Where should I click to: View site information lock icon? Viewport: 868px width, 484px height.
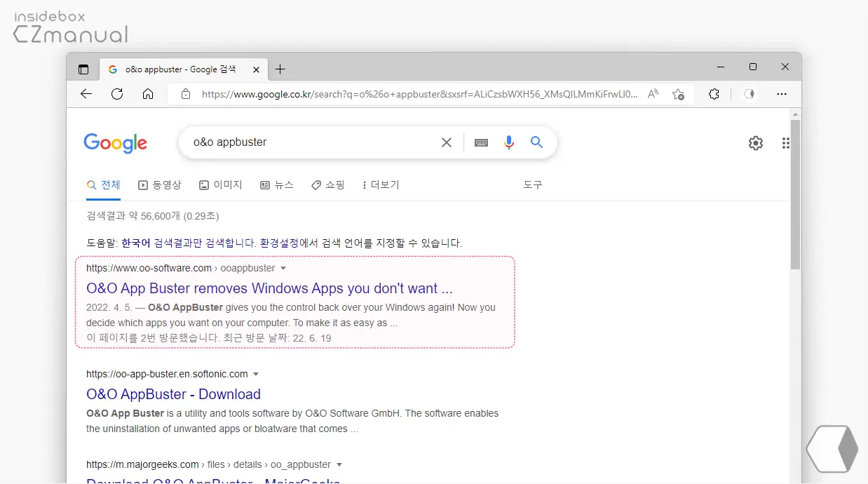[x=185, y=94]
